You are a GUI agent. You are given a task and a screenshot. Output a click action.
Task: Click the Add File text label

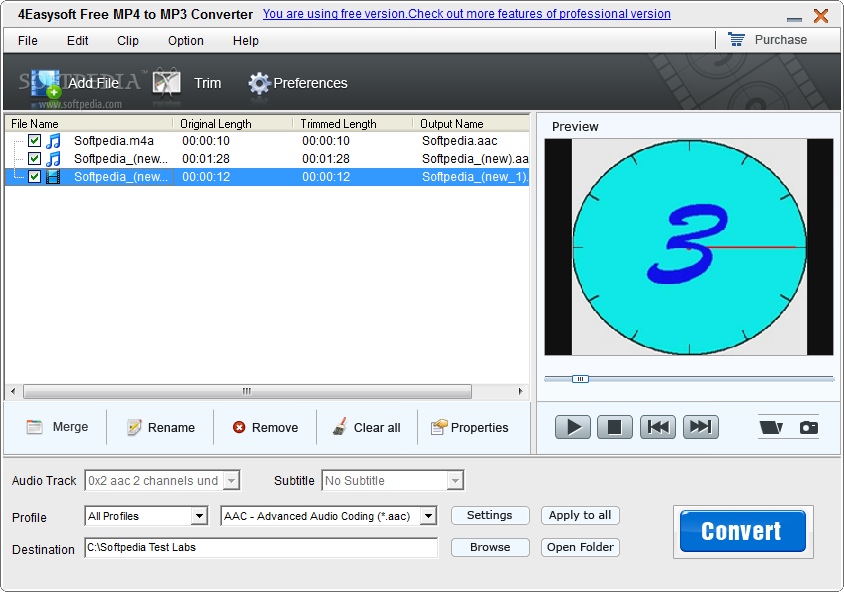[93, 83]
